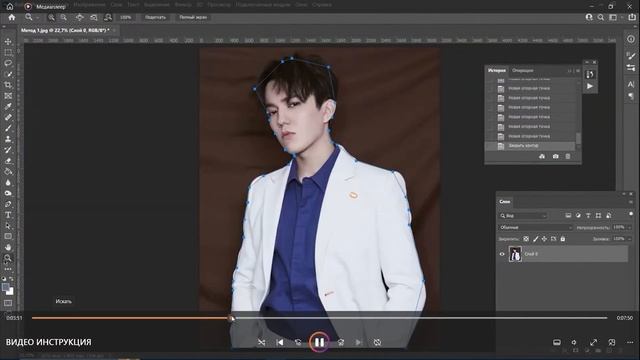The image size is (640, 360).
Task: Choose zoom out mode in options bar
Action: [64, 18]
